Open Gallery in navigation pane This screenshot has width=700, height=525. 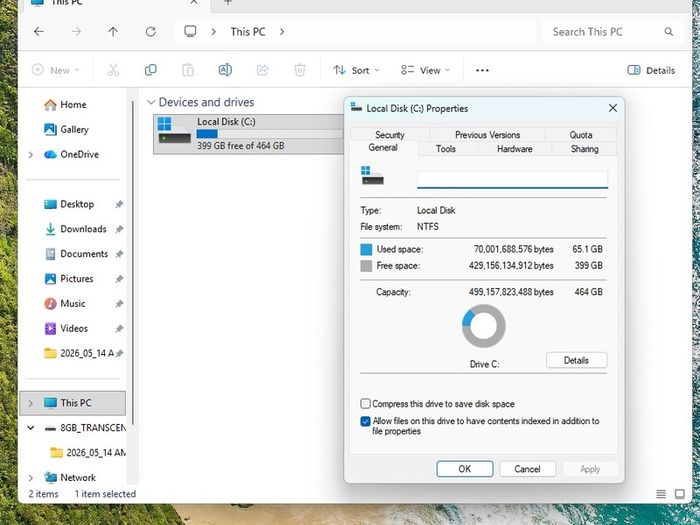(x=66, y=129)
